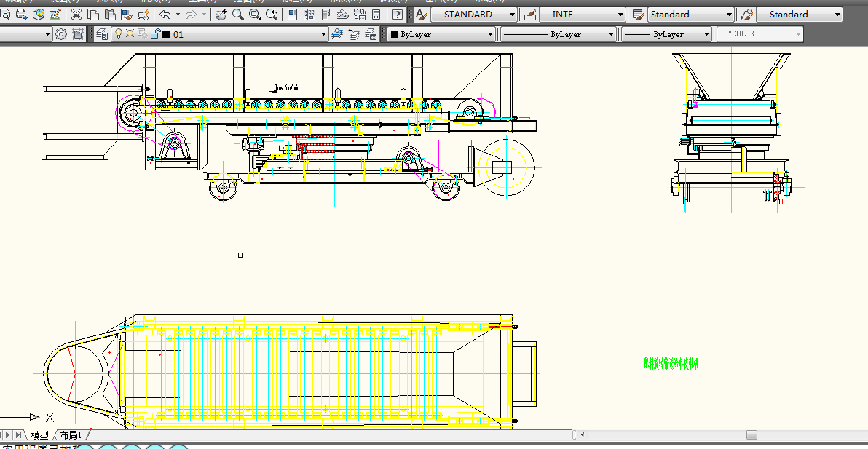Open the QuickCalc calculator icon
868x449 pixels.
click(x=376, y=15)
